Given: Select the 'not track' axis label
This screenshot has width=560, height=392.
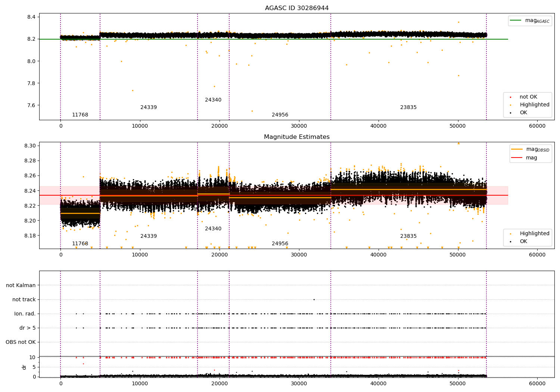Looking at the screenshot, I should pyautogui.click(x=24, y=299).
